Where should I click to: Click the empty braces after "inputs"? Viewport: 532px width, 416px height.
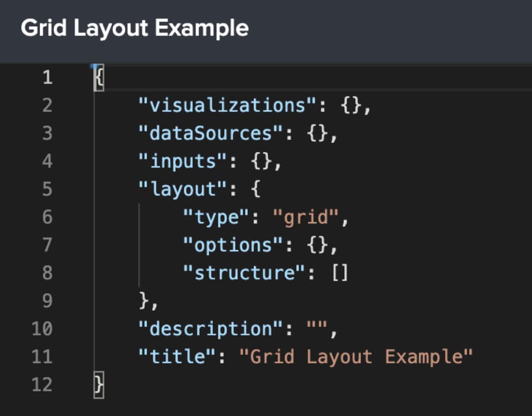tap(262, 161)
